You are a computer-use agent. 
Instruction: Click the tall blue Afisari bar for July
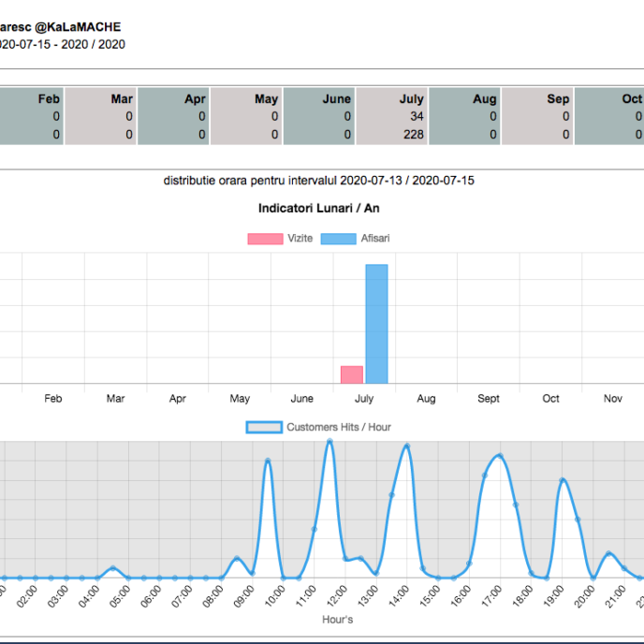pyautogui.click(x=376, y=324)
